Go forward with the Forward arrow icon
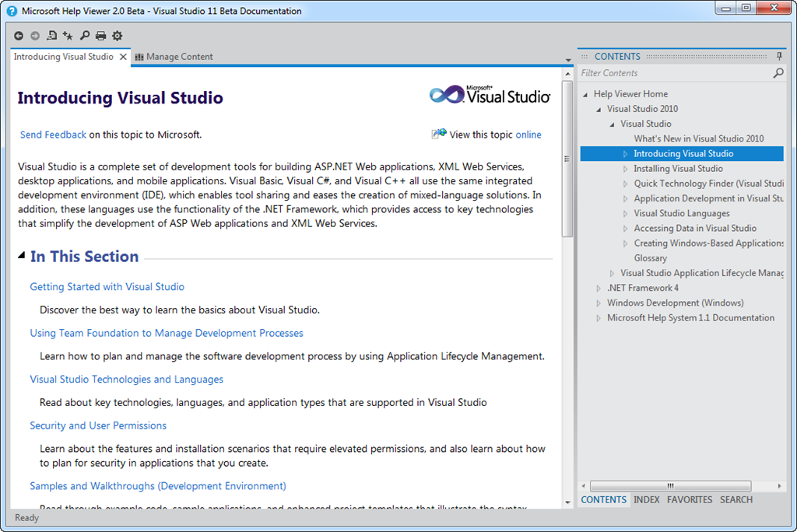Screen dimensions: 797x532 (35, 36)
